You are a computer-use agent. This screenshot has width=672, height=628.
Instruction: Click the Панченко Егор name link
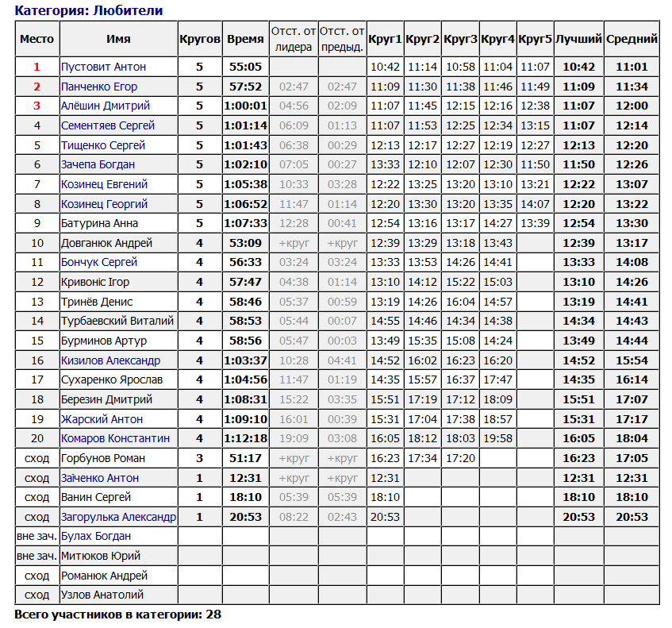(99, 87)
